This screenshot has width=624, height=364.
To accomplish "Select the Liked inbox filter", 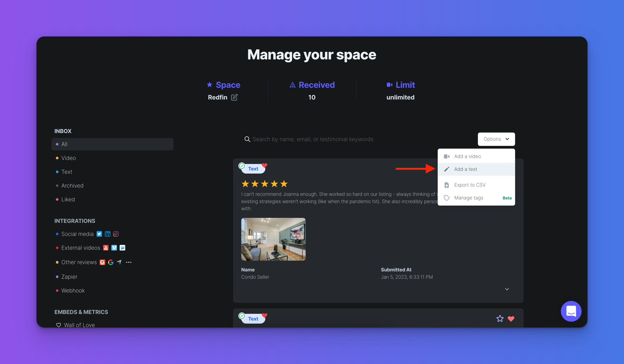I will 68,199.
